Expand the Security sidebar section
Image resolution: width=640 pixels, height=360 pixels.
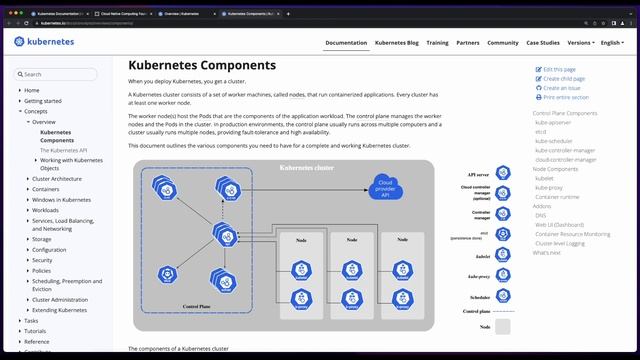tap(28, 260)
